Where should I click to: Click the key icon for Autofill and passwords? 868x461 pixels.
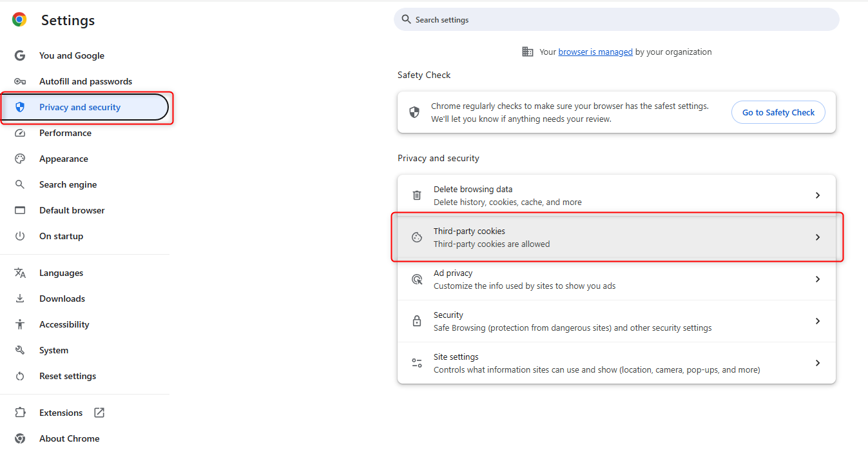[x=20, y=81]
